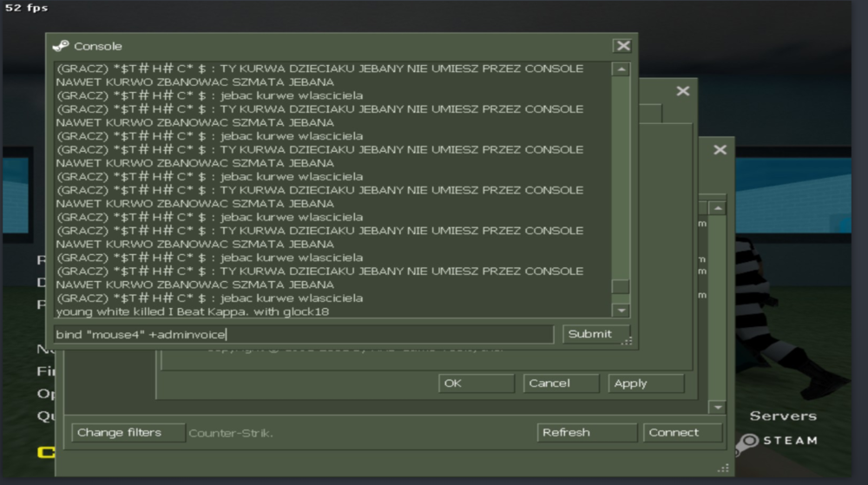Cancel the options dialog
The height and width of the screenshot is (485, 868).
[561, 383]
